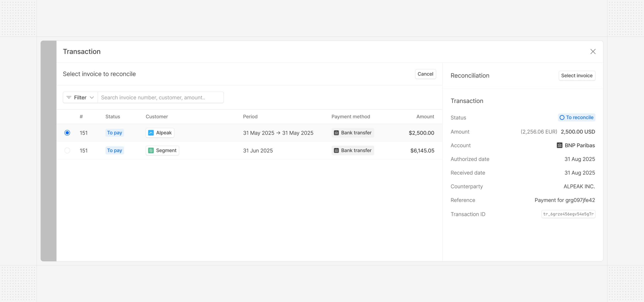Viewport: 644px width, 302px height.
Task: Click the To pay badge for Segment
Action: point(115,150)
